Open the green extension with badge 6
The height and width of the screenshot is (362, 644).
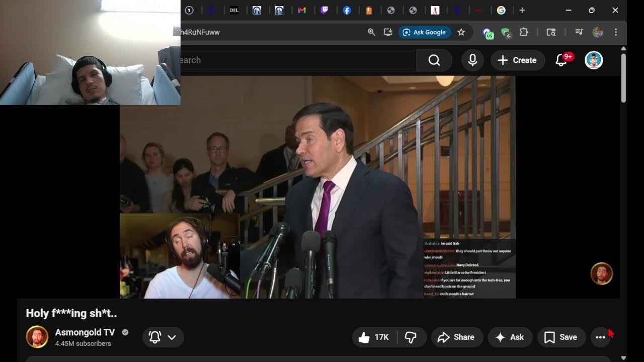coord(506,33)
